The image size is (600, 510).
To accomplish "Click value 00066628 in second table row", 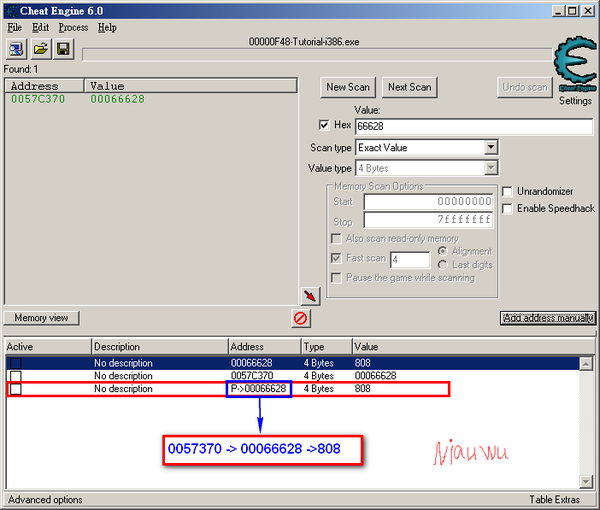I will [x=375, y=376].
